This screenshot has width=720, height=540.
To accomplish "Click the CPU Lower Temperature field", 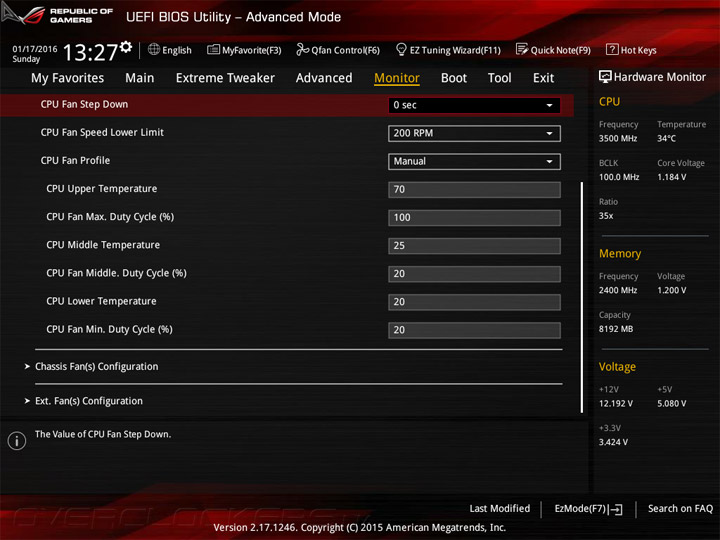I will (474, 302).
